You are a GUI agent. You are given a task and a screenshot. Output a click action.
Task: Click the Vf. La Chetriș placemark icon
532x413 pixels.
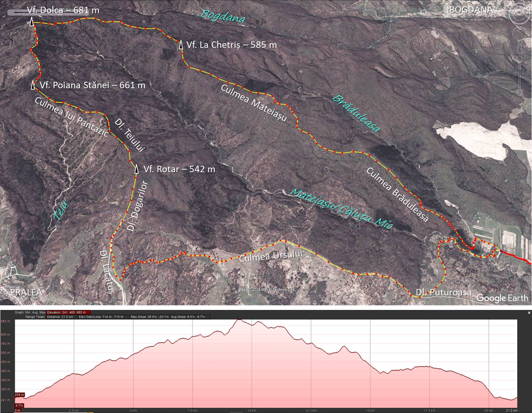point(181,45)
